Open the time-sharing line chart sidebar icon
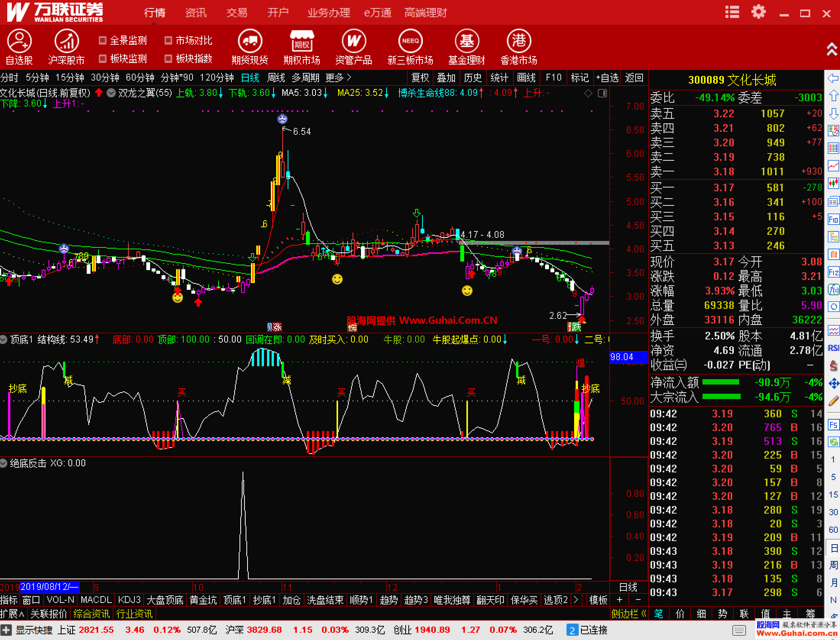 tap(833, 166)
